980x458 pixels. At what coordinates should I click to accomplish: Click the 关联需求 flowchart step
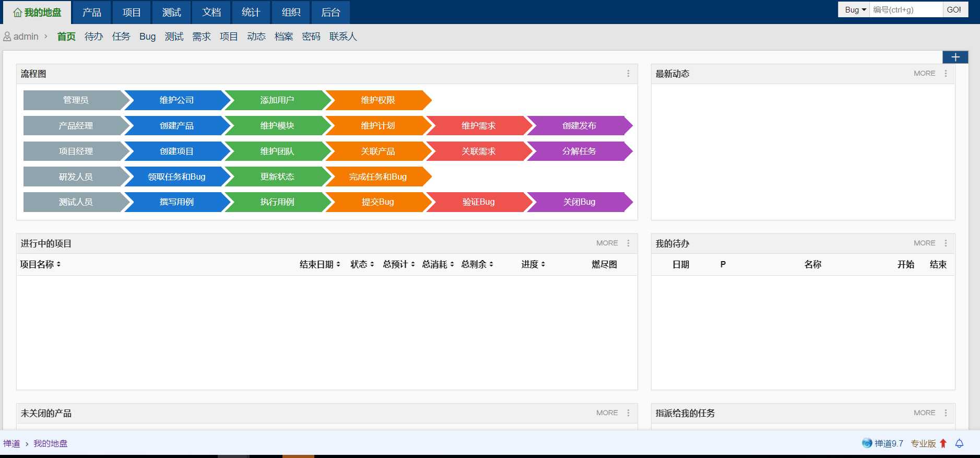click(x=479, y=151)
